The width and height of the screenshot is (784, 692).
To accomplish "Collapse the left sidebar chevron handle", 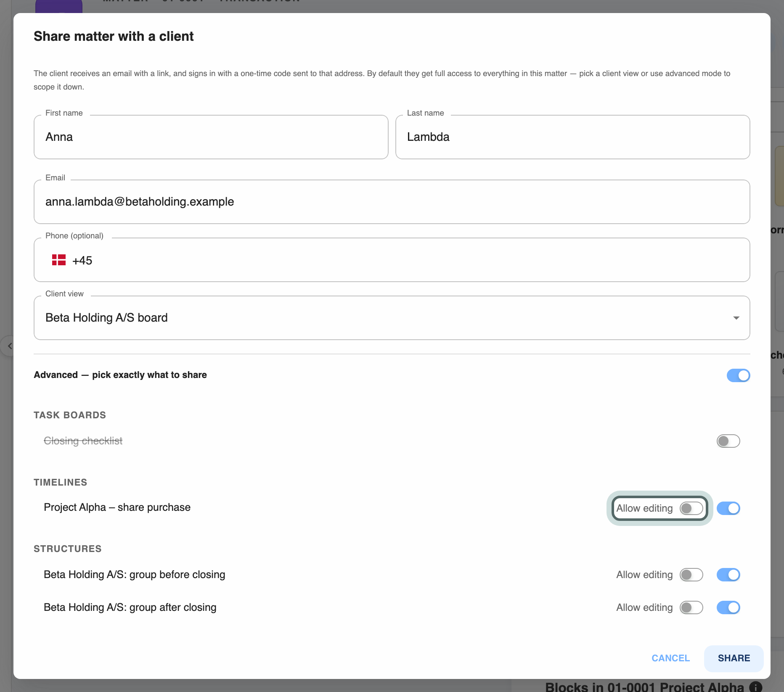I will 9,346.
